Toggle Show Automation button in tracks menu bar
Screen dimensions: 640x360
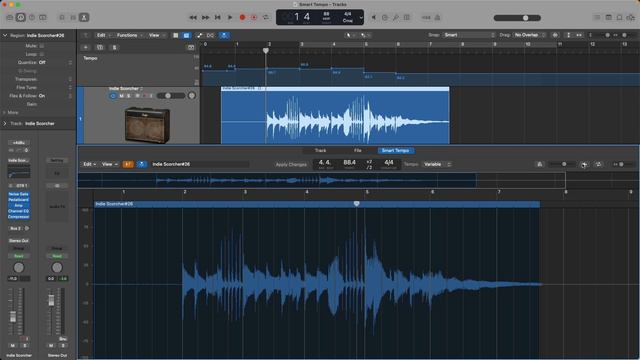[x=200, y=36]
